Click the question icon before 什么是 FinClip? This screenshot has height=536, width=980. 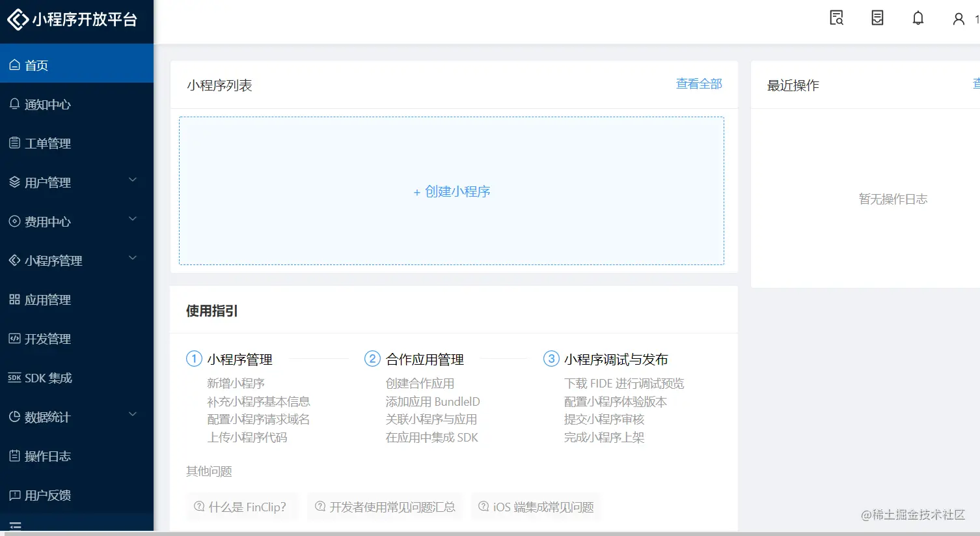[x=199, y=506]
